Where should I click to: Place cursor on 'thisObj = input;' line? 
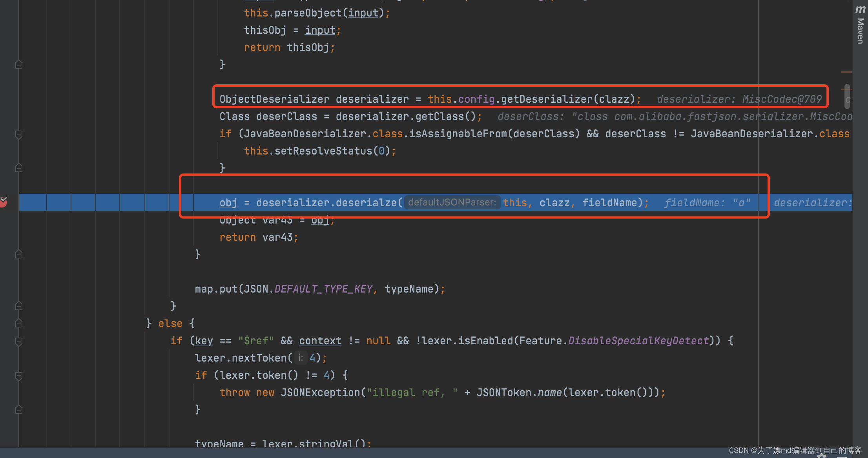[x=292, y=30]
